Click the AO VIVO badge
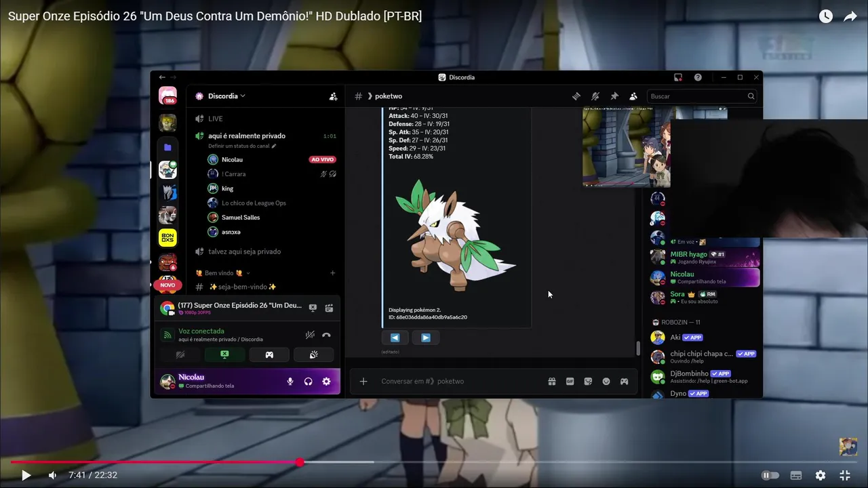 (x=322, y=160)
